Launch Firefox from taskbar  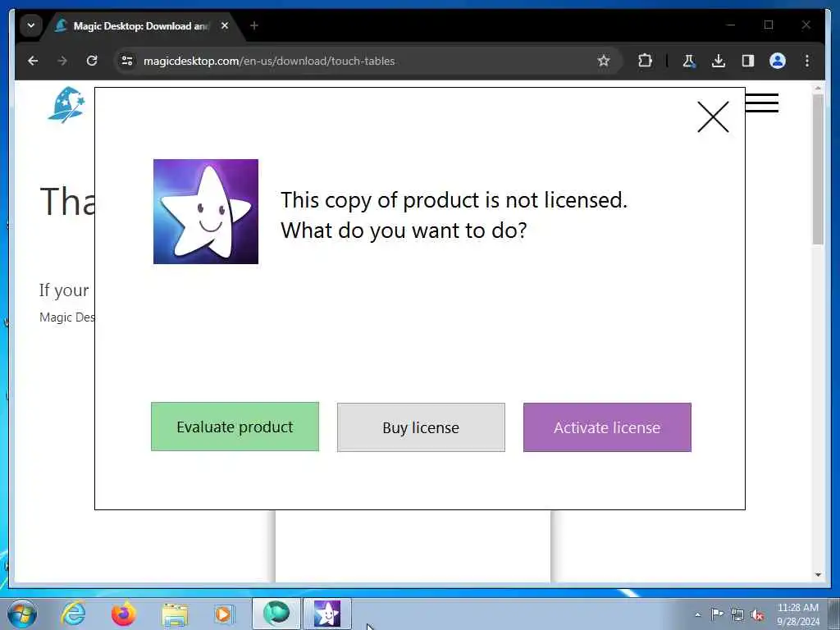coord(124,614)
